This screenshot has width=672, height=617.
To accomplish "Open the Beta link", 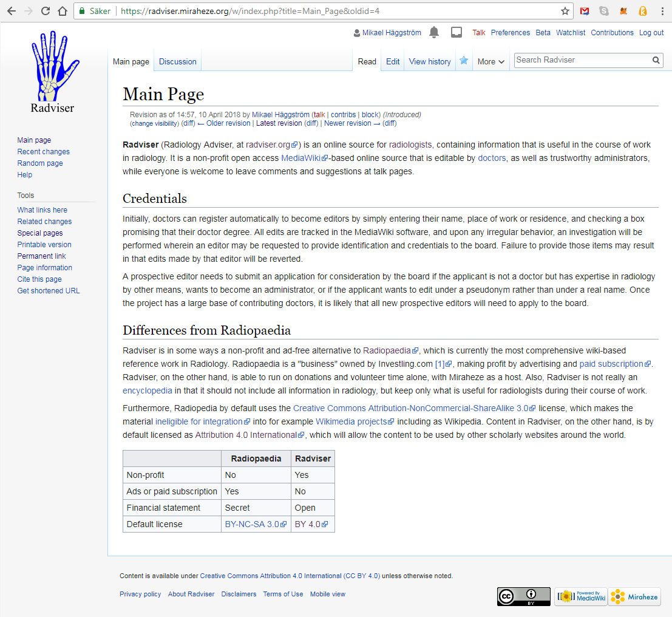I will [543, 33].
